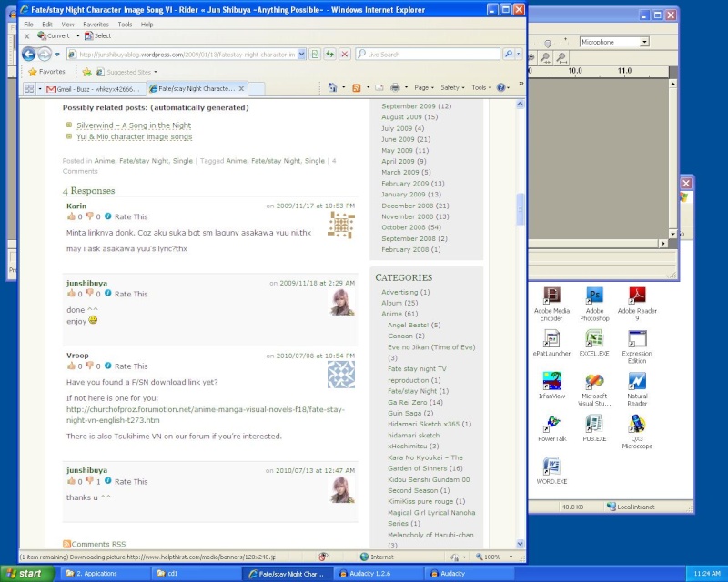Open 2. Applications taskbar item
The height and width of the screenshot is (582, 728).
(x=104, y=574)
